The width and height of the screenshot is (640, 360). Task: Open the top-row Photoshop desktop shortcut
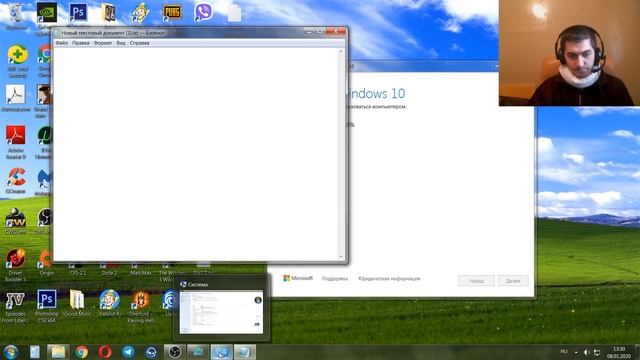78,12
